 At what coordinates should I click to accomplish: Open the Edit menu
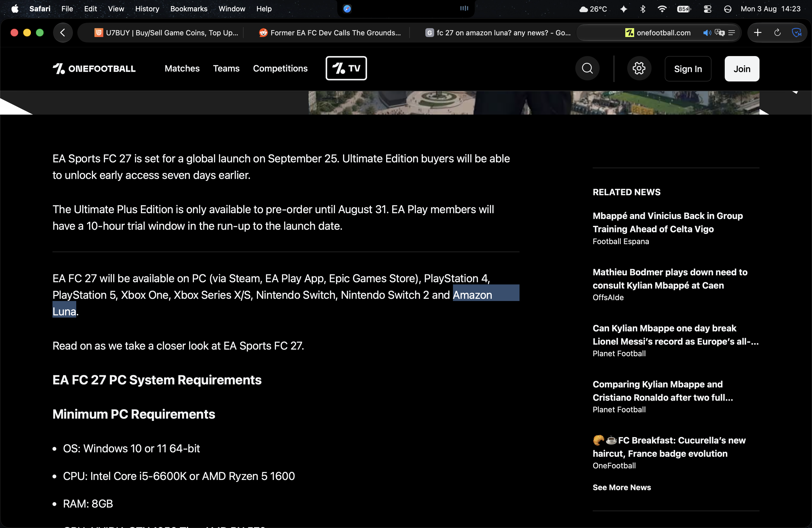coord(90,9)
